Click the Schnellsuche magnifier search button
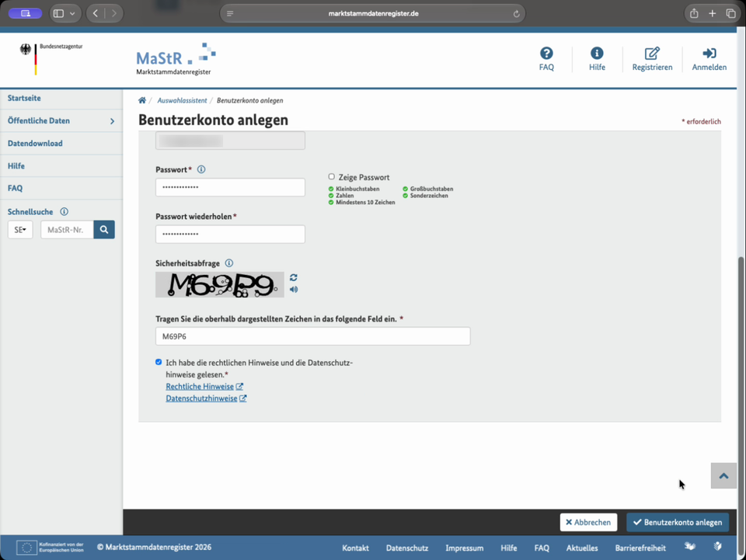The height and width of the screenshot is (560, 746). [x=104, y=230]
